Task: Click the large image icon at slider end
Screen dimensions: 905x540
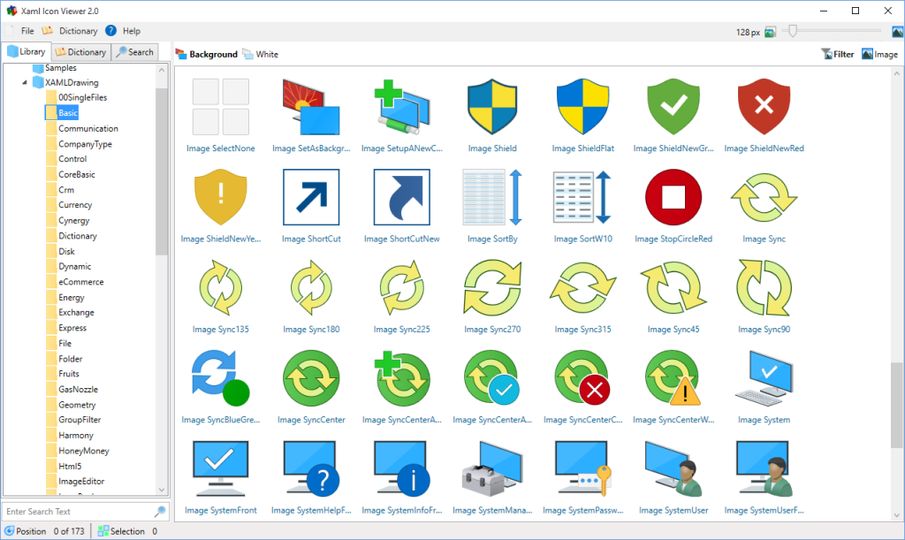Action: click(x=897, y=32)
